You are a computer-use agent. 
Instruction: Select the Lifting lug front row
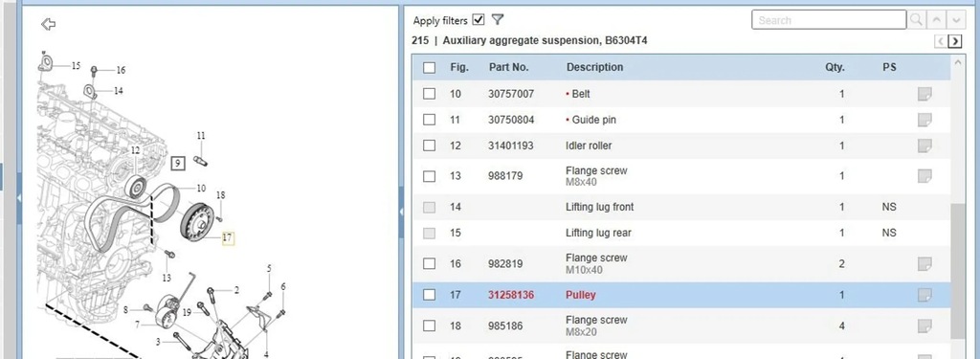pyautogui.click(x=680, y=207)
